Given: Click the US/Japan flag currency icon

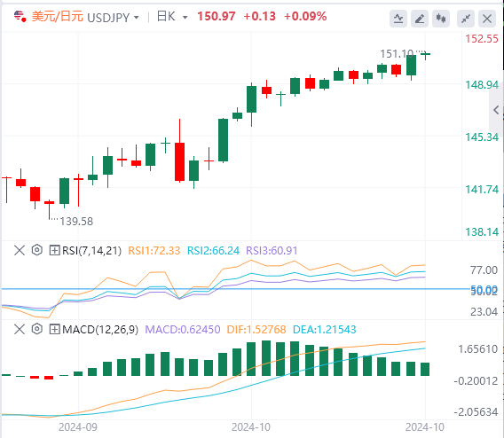Looking at the screenshot, I should (20, 16).
